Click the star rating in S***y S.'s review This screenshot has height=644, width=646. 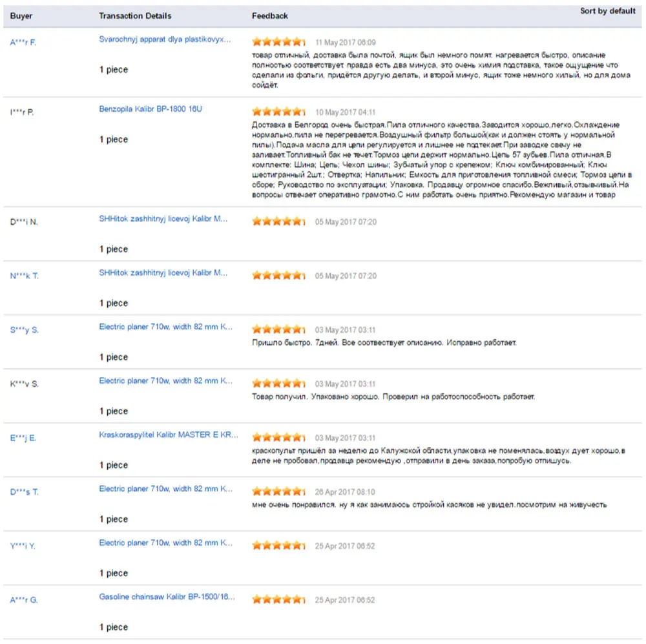(x=278, y=329)
